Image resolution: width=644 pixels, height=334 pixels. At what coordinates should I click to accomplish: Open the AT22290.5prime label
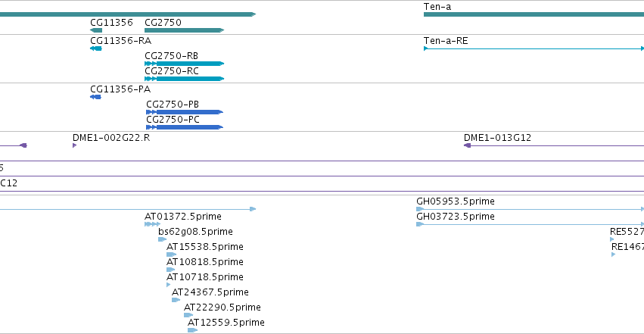(x=222, y=307)
